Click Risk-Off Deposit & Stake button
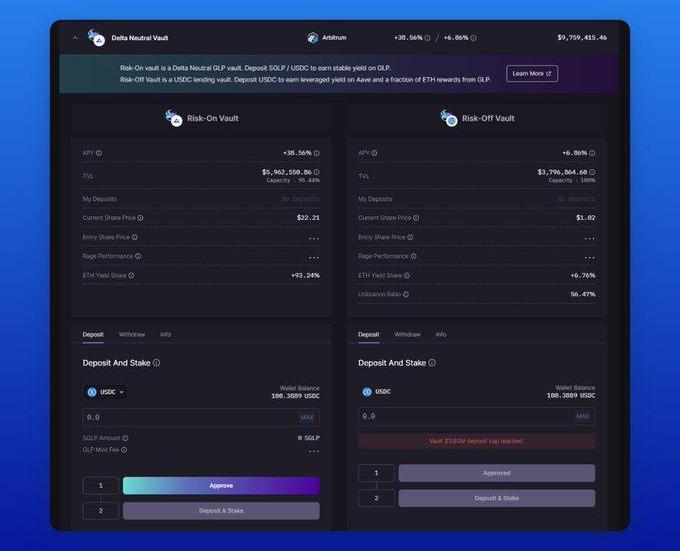 (x=496, y=498)
